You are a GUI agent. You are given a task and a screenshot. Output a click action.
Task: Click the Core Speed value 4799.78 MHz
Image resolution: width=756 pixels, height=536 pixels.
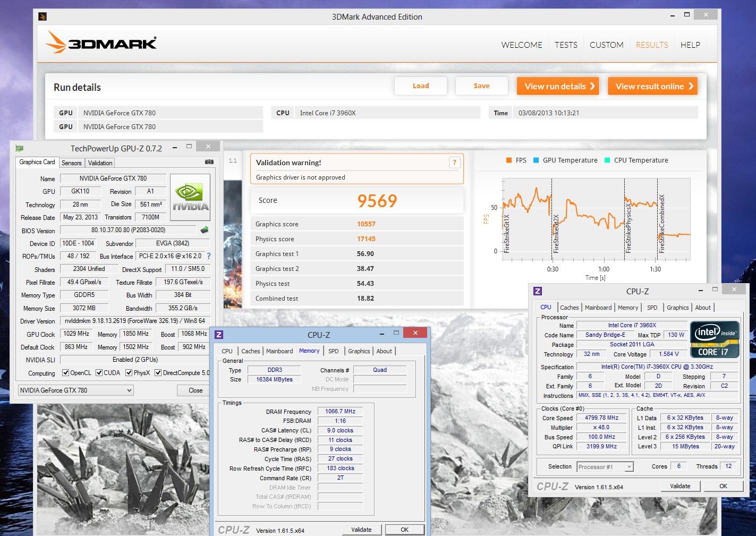(602, 418)
